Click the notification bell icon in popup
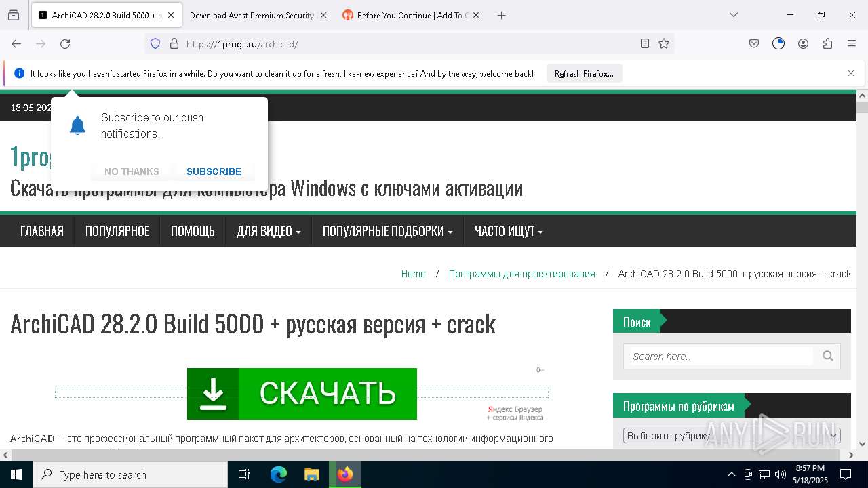The height and width of the screenshot is (488, 868). [78, 125]
